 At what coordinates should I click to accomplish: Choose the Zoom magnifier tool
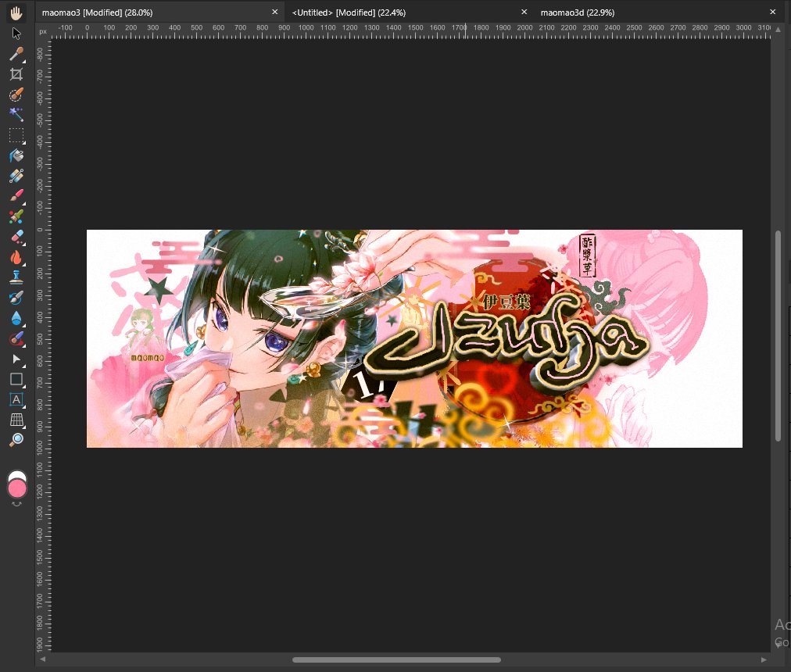[16, 440]
